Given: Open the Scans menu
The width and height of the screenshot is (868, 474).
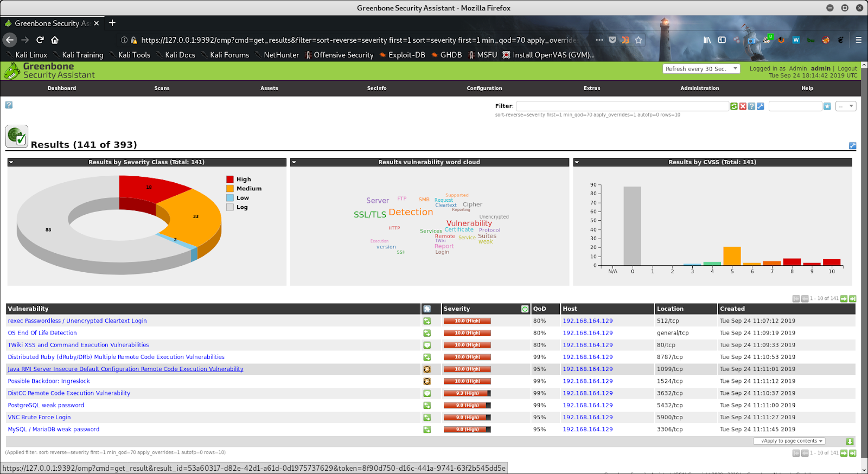Looking at the screenshot, I should point(162,88).
